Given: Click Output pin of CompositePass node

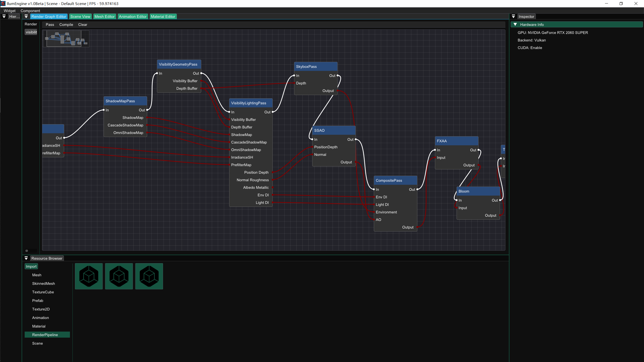Looking at the screenshot, I should pyautogui.click(x=417, y=227).
